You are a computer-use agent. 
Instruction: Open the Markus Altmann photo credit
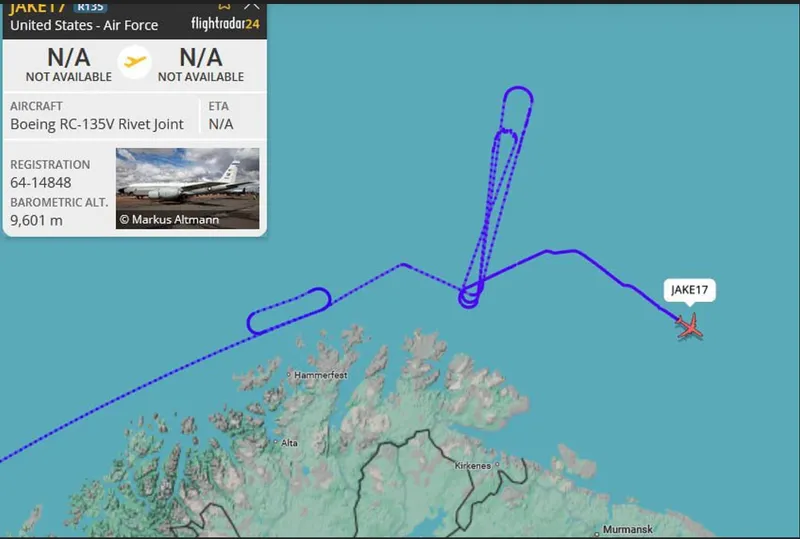169,219
